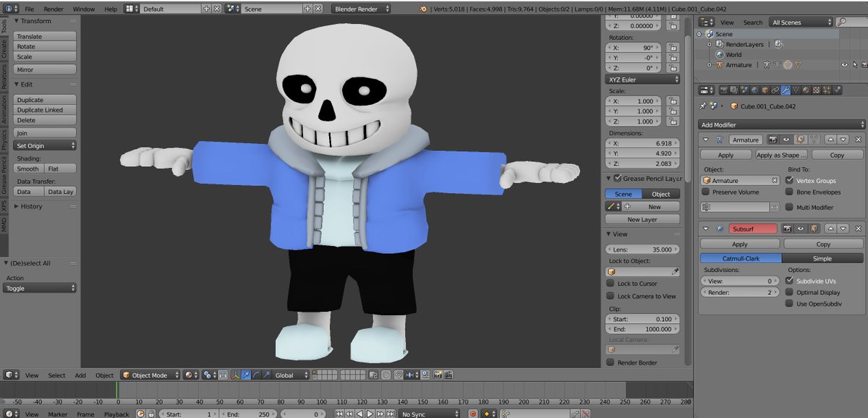
Task: Toggle Subsurf modifier viewport visibility eye
Action: [801, 229]
